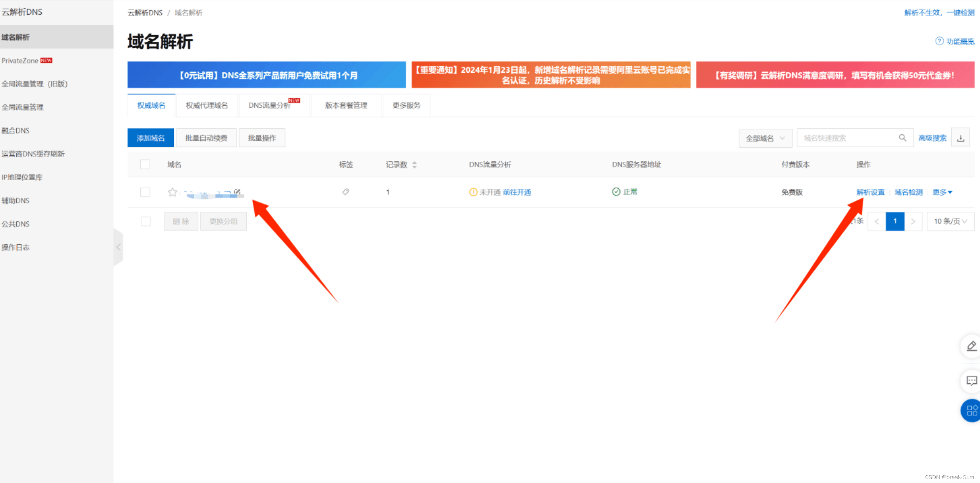Viewport: 980px width, 483px height.
Task: Click the download export icon
Action: [x=961, y=138]
